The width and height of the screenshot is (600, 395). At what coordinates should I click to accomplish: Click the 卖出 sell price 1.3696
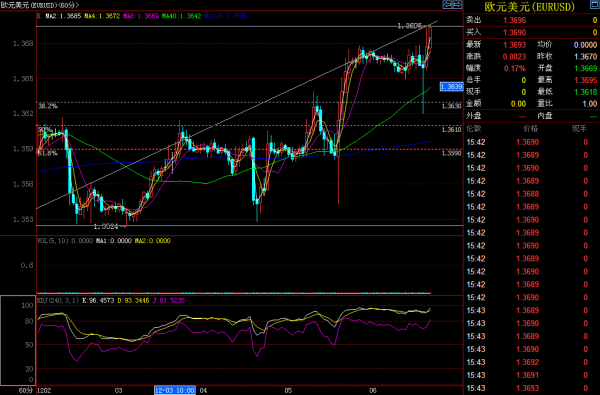pos(515,20)
